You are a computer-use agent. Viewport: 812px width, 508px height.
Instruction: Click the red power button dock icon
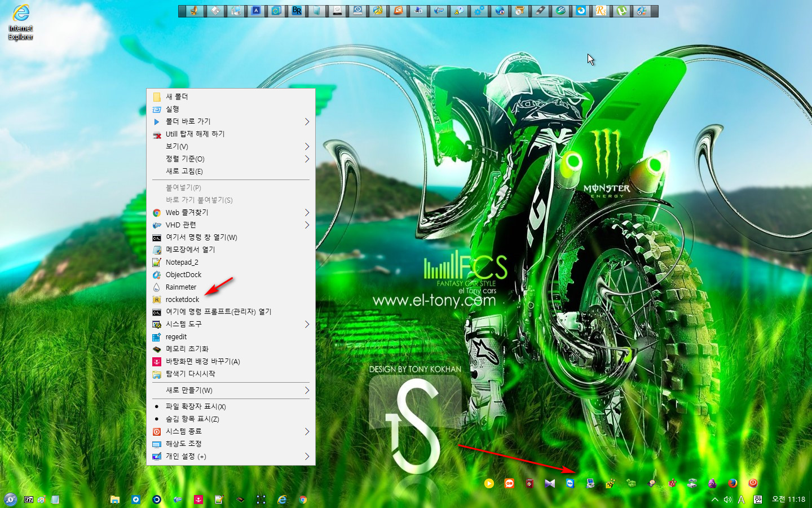pyautogui.click(x=753, y=483)
